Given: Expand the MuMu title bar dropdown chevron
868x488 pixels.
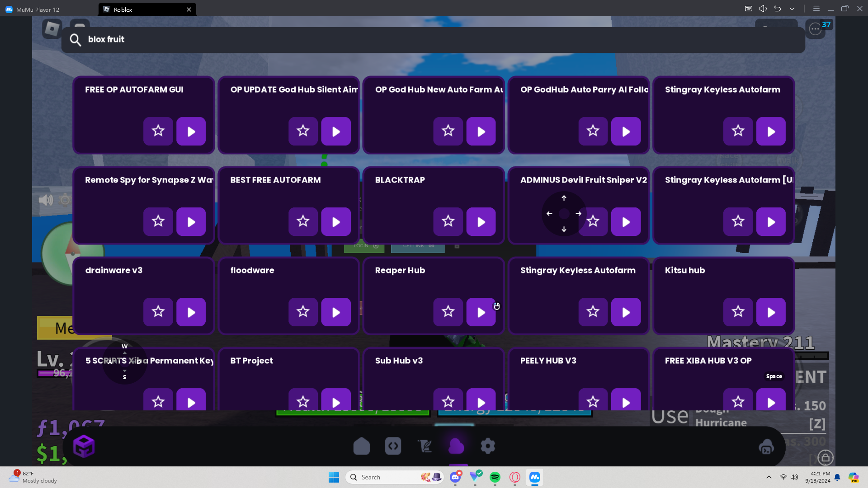Looking at the screenshot, I should tap(792, 9).
